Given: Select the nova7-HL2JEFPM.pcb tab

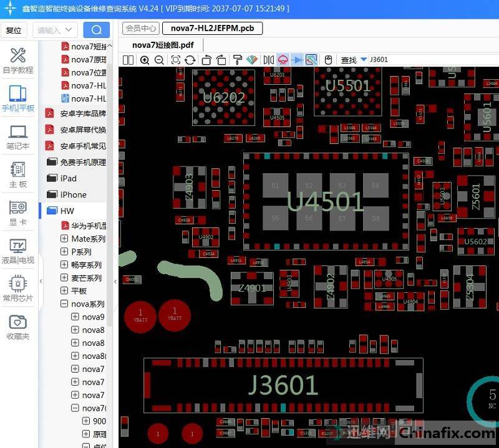Looking at the screenshot, I should click(212, 29).
